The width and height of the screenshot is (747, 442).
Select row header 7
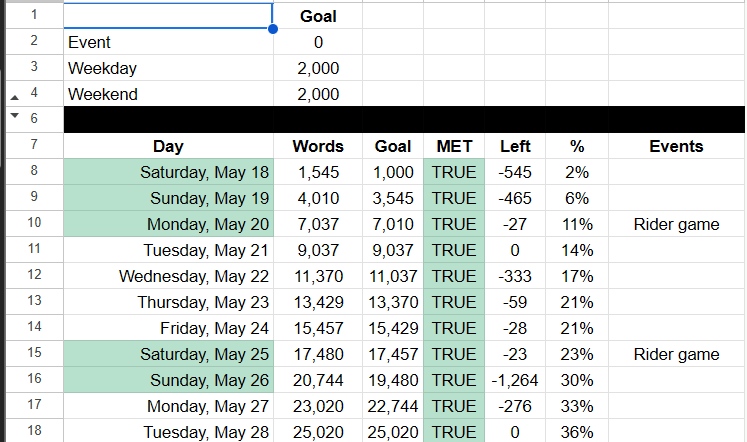[34, 145]
